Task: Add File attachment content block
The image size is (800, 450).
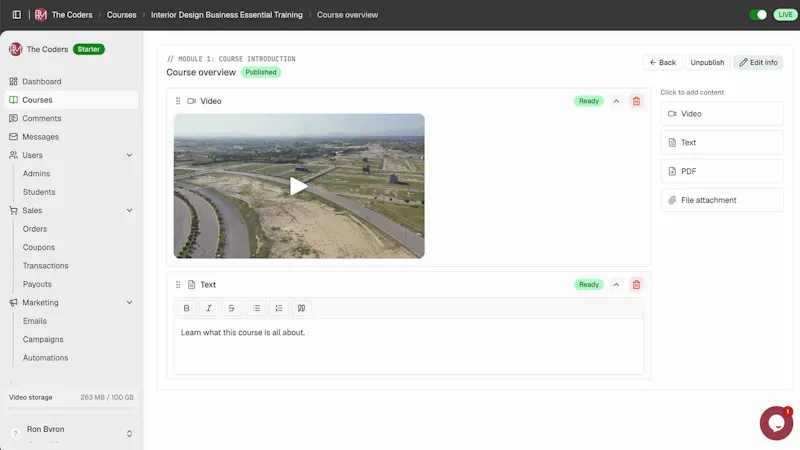Action: pos(722,200)
